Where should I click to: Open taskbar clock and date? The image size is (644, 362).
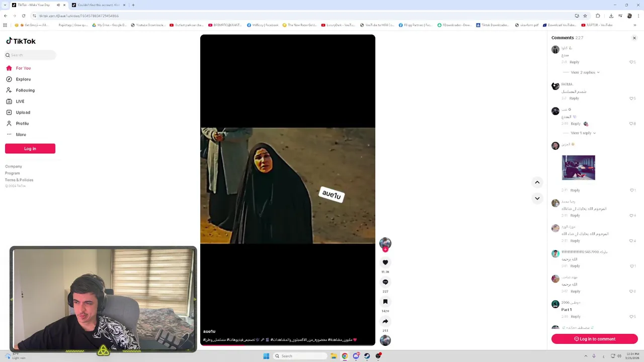pyautogui.click(x=632, y=356)
